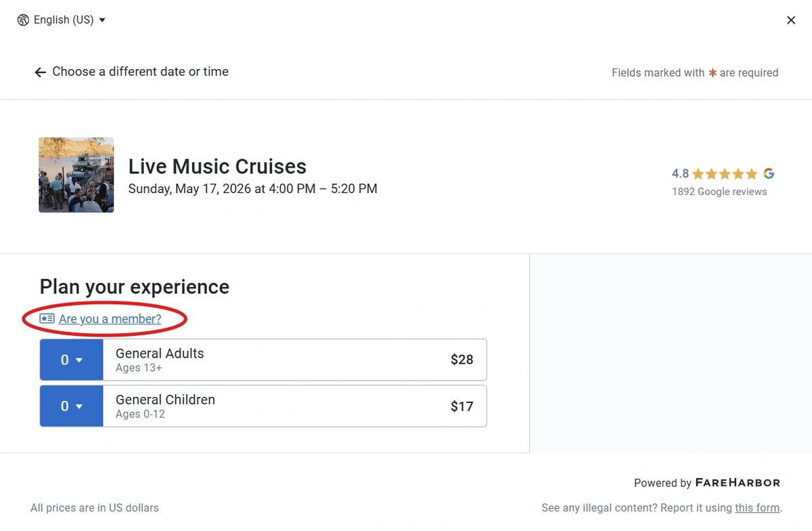Click the Google G logo icon
The width and height of the screenshot is (812, 531).
tap(769, 173)
